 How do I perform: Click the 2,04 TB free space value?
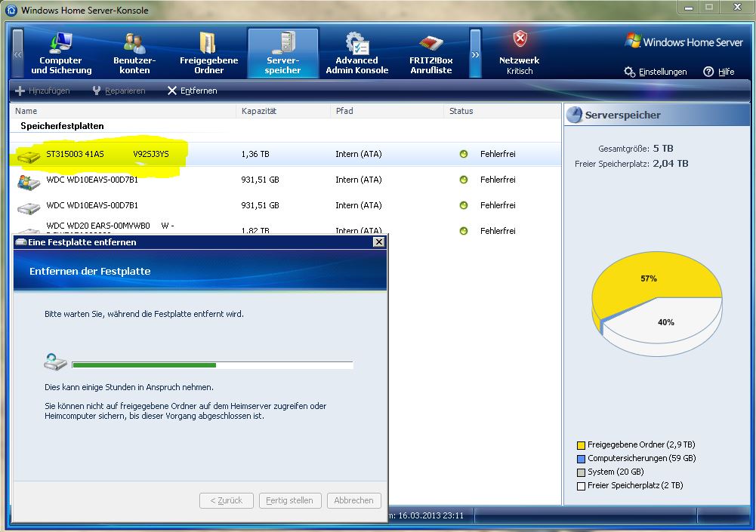point(671,163)
